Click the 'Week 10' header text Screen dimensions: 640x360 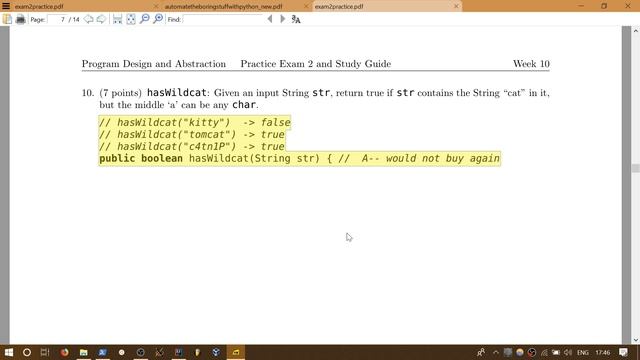coord(531,64)
